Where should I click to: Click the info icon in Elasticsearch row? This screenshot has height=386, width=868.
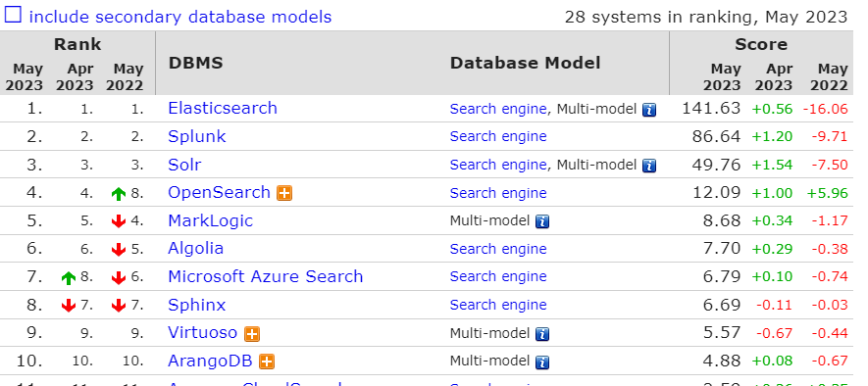[649, 110]
